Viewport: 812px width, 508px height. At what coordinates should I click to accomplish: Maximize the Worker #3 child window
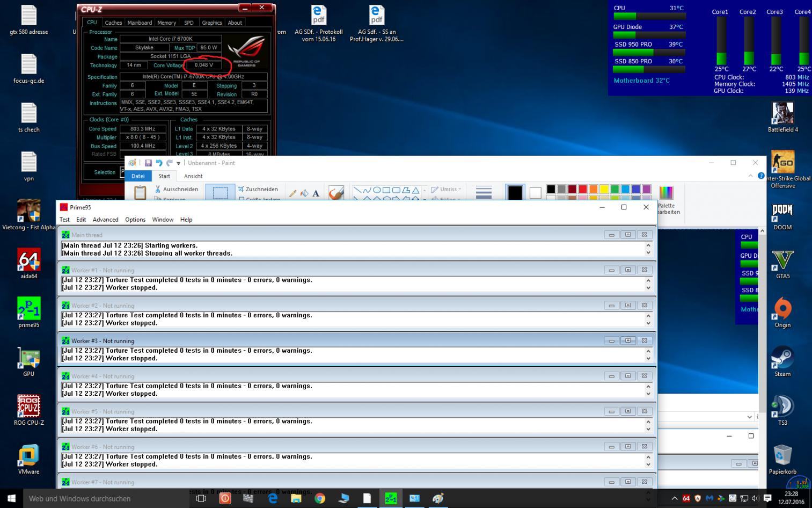(628, 340)
